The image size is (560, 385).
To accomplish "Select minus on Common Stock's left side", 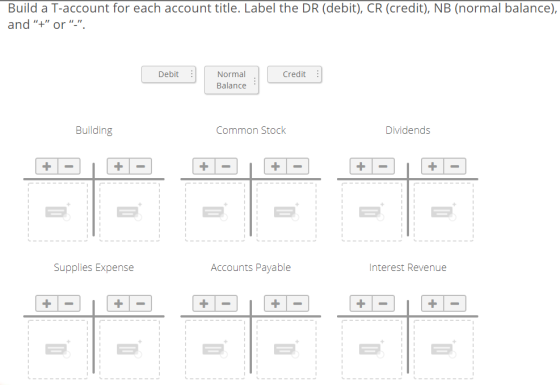I will [x=226, y=166].
